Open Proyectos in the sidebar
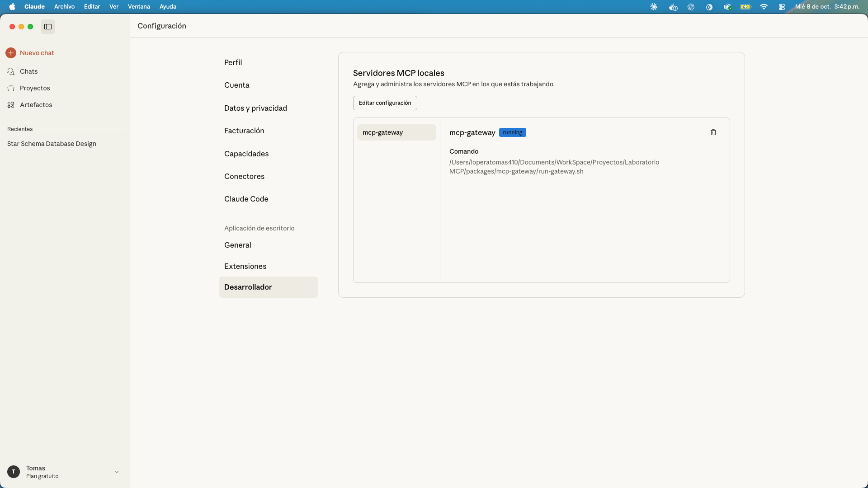This screenshot has width=868, height=488. point(65,88)
